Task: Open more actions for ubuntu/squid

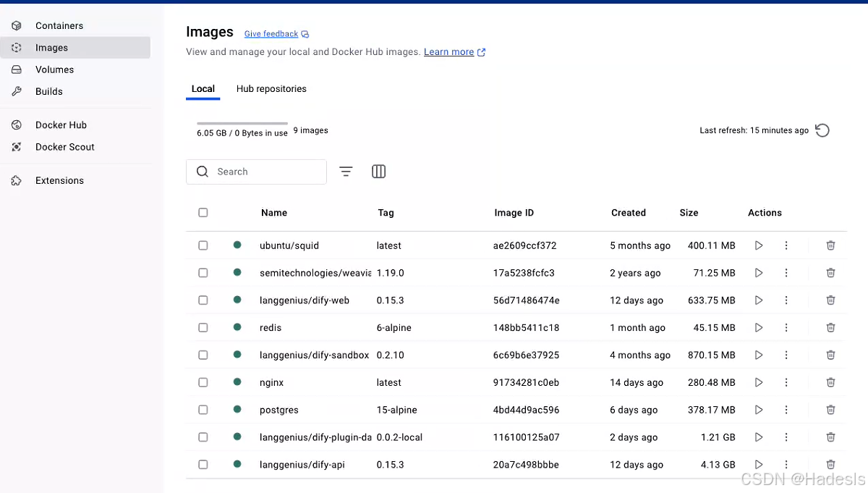Action: coord(786,245)
